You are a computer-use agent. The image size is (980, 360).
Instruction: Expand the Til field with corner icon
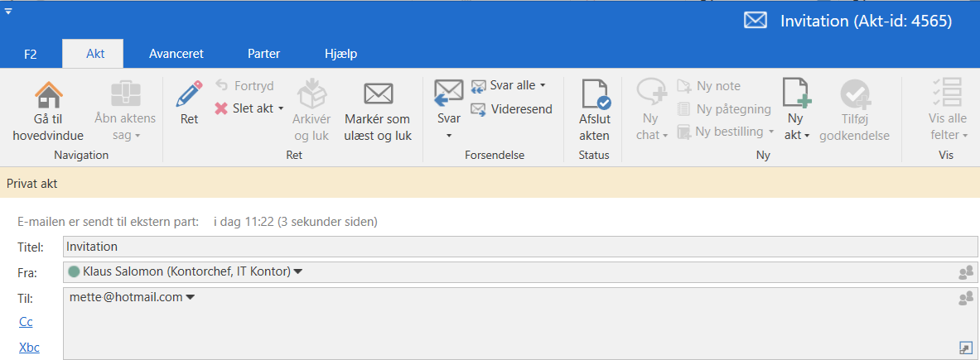[965, 348]
